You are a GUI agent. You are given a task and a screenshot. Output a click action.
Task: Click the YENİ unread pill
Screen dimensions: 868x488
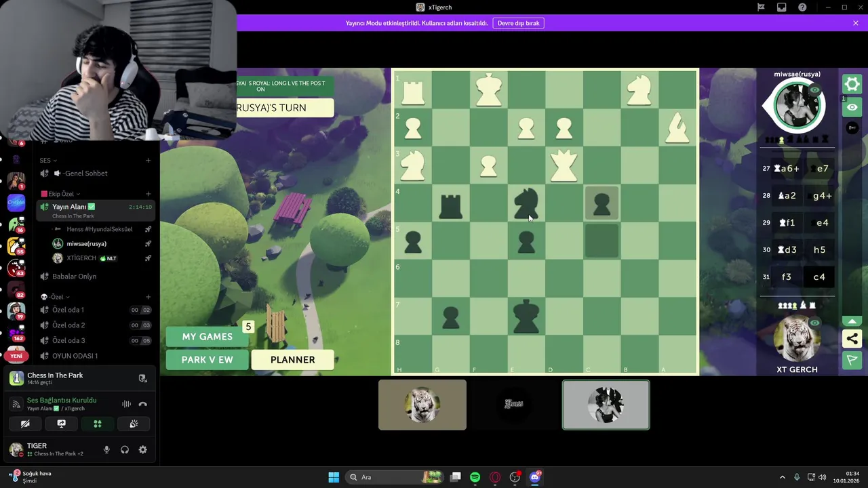pyautogui.click(x=16, y=356)
